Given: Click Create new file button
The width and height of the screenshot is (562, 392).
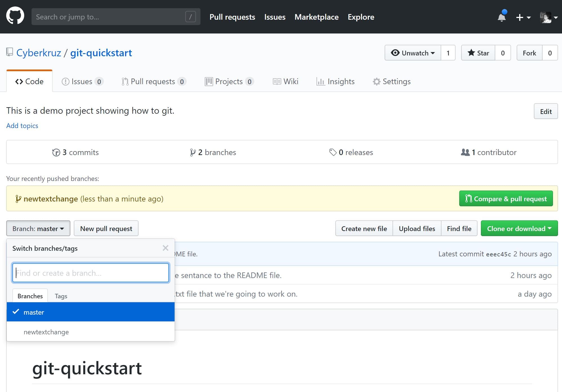Looking at the screenshot, I should pos(364,229).
